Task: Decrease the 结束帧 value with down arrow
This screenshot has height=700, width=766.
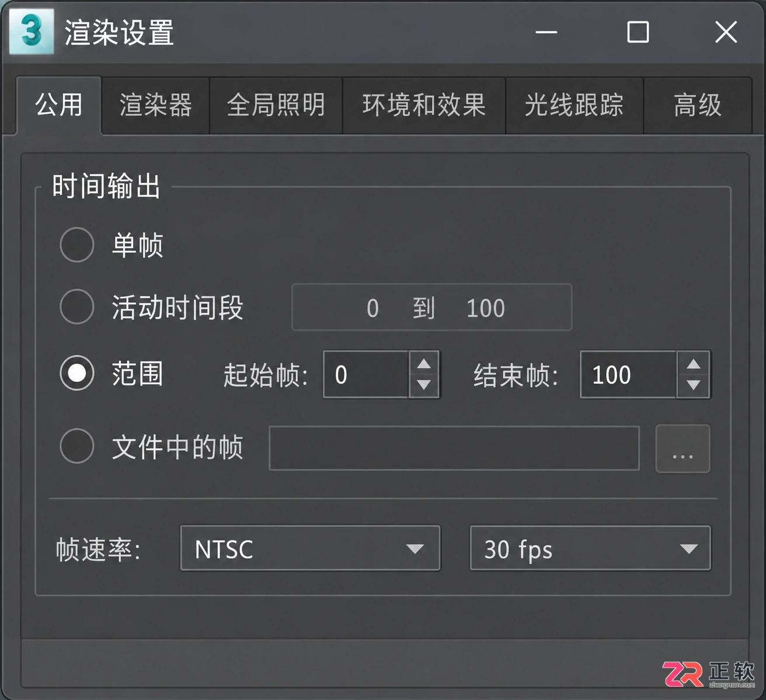Action: (694, 385)
